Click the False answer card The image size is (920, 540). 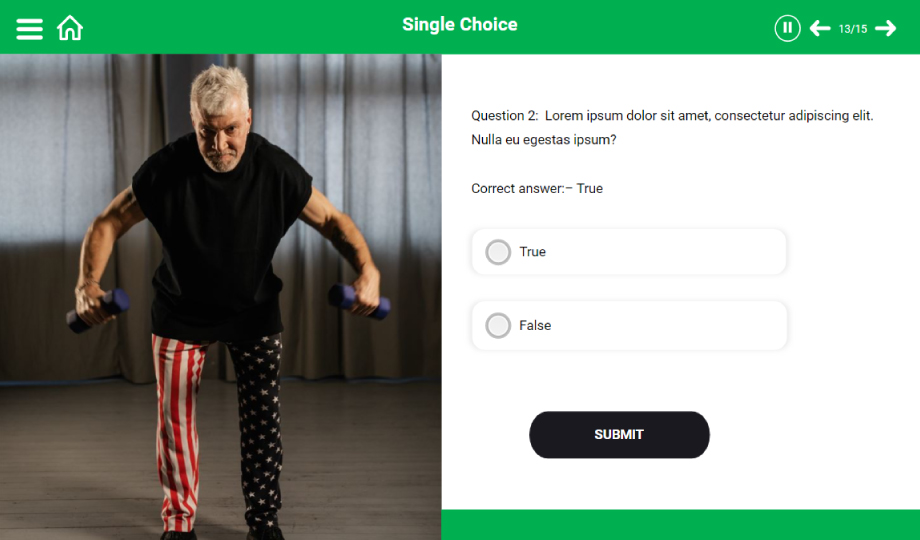point(629,325)
